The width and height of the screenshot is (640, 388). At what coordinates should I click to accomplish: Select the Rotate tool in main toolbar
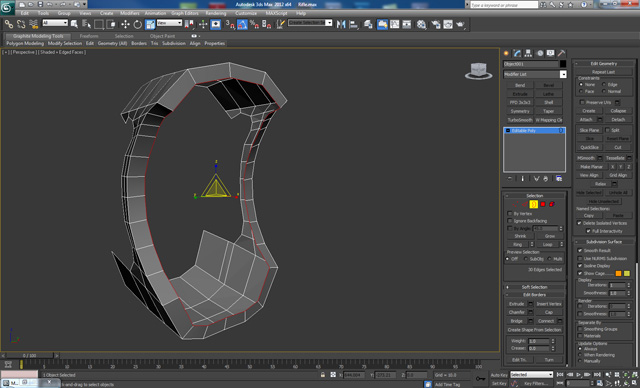coord(138,24)
